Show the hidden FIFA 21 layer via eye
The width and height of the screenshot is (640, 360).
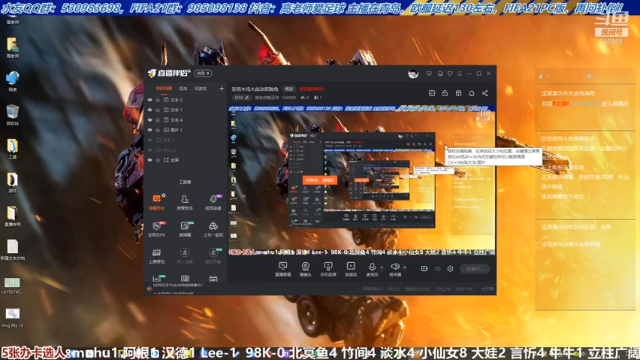click(150, 150)
